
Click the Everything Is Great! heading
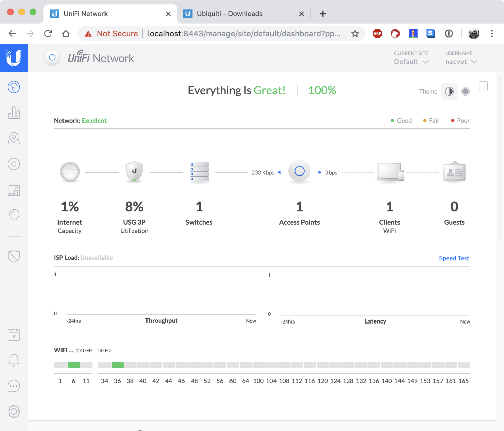pos(237,90)
